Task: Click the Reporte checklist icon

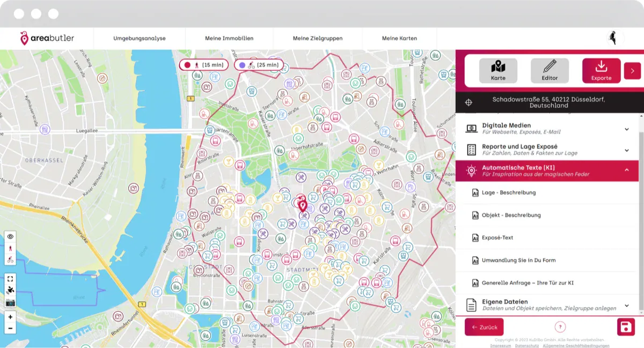Action: (471, 150)
